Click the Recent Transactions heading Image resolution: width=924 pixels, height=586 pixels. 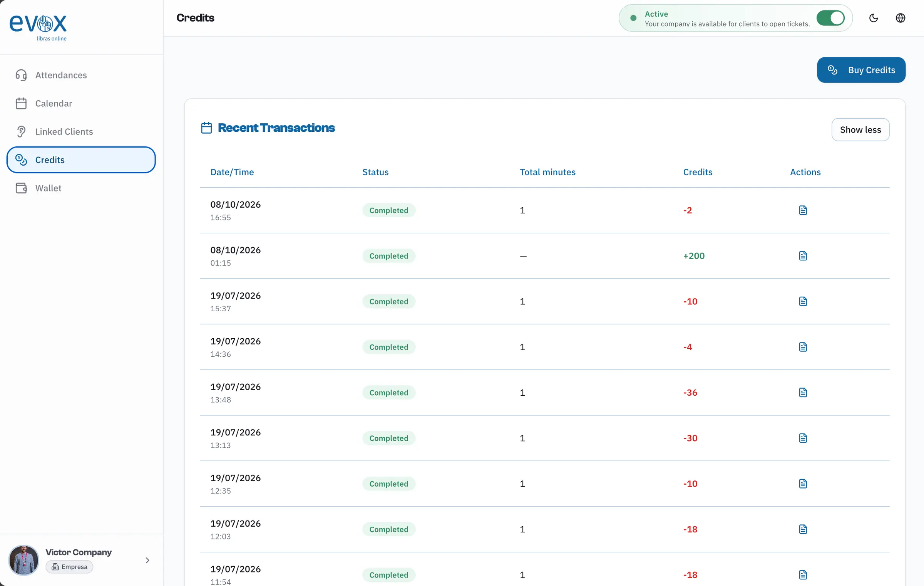point(276,128)
